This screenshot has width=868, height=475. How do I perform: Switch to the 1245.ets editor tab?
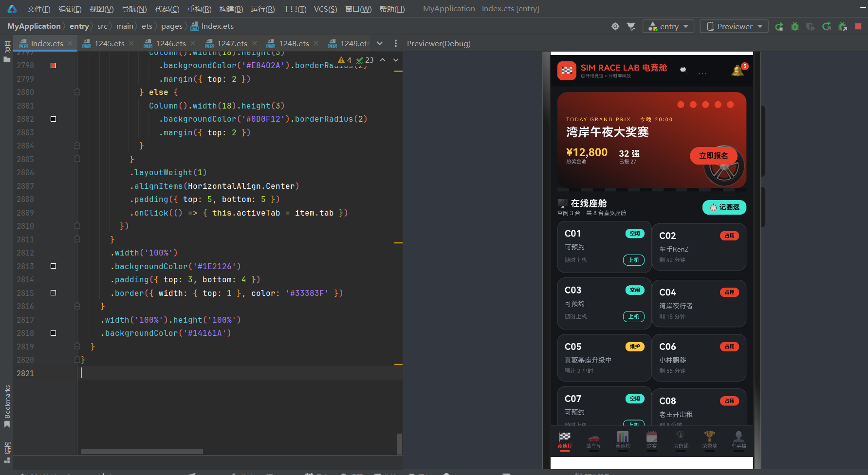[x=110, y=43]
